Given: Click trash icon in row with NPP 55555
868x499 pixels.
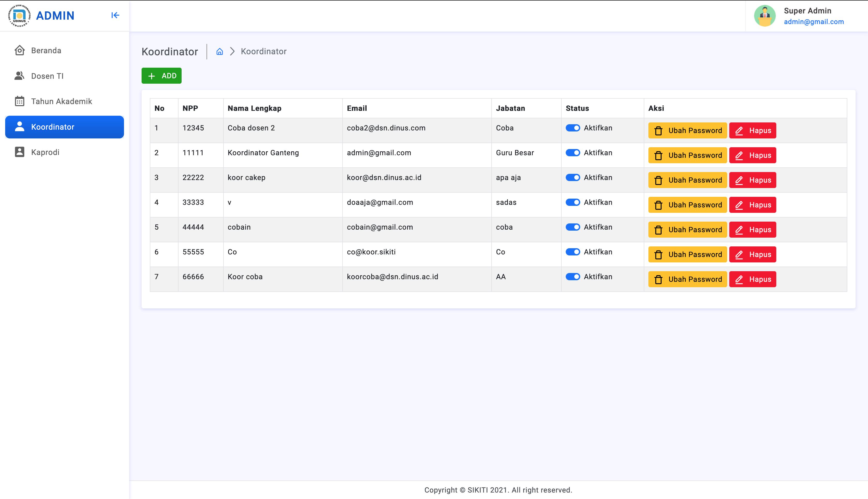Looking at the screenshot, I should pyautogui.click(x=658, y=255).
